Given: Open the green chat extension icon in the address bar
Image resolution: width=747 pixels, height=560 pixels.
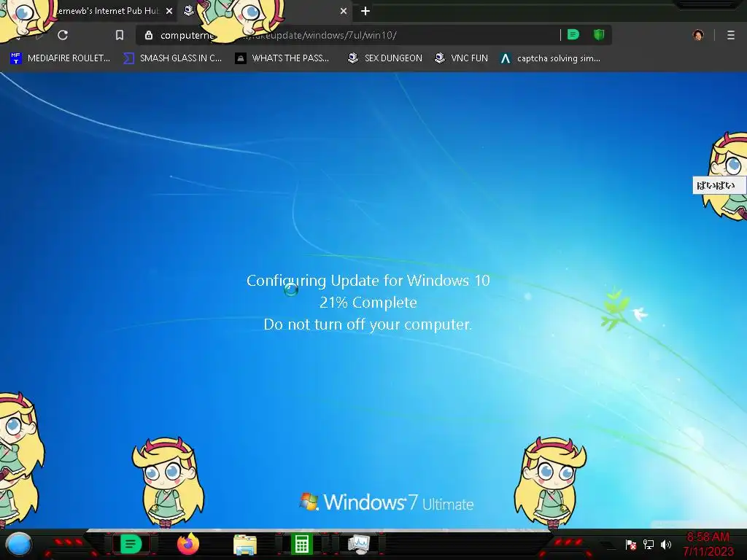Looking at the screenshot, I should tap(573, 35).
